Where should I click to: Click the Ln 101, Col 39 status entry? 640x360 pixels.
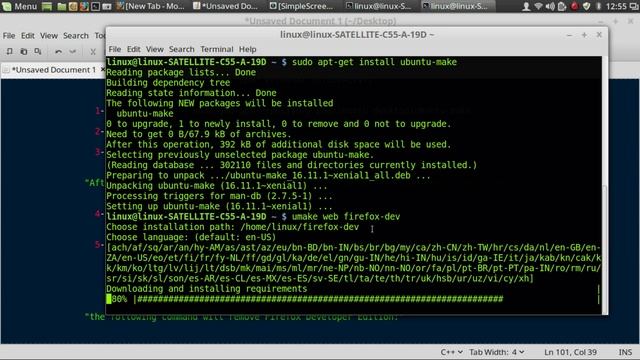[x=570, y=352]
